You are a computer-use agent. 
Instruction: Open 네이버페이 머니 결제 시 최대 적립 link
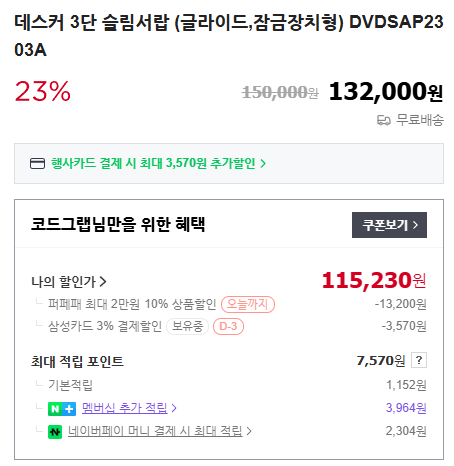[x=155, y=431]
